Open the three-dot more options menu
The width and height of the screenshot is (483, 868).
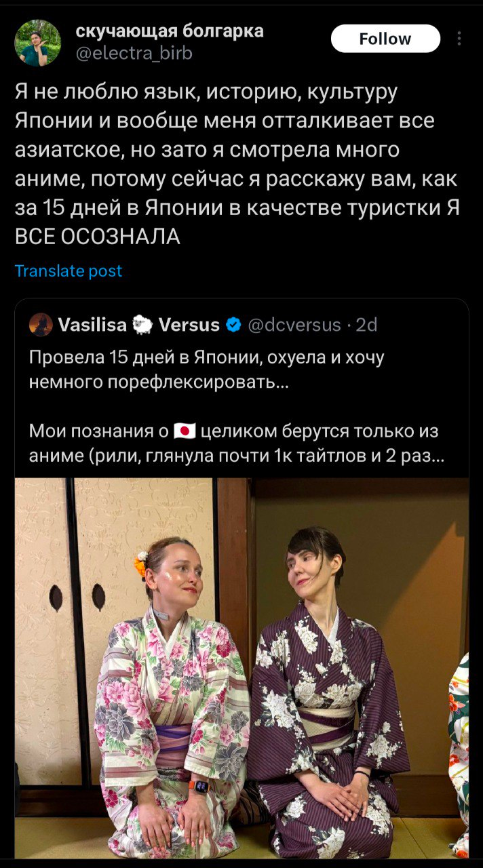tap(459, 39)
